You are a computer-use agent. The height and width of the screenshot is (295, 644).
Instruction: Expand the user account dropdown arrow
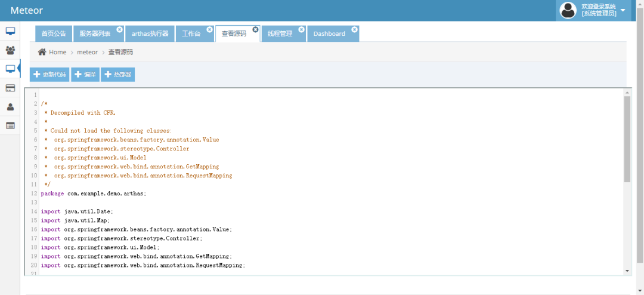(623, 10)
